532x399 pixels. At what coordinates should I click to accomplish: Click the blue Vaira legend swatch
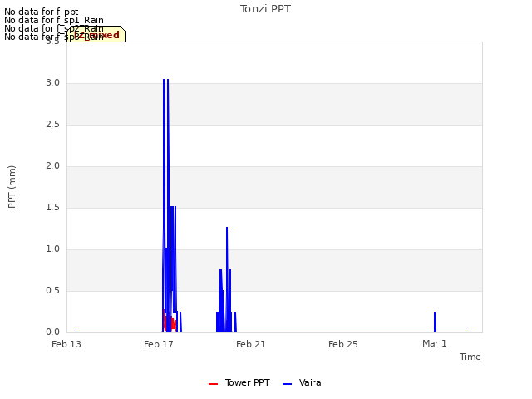pyautogui.click(x=287, y=384)
